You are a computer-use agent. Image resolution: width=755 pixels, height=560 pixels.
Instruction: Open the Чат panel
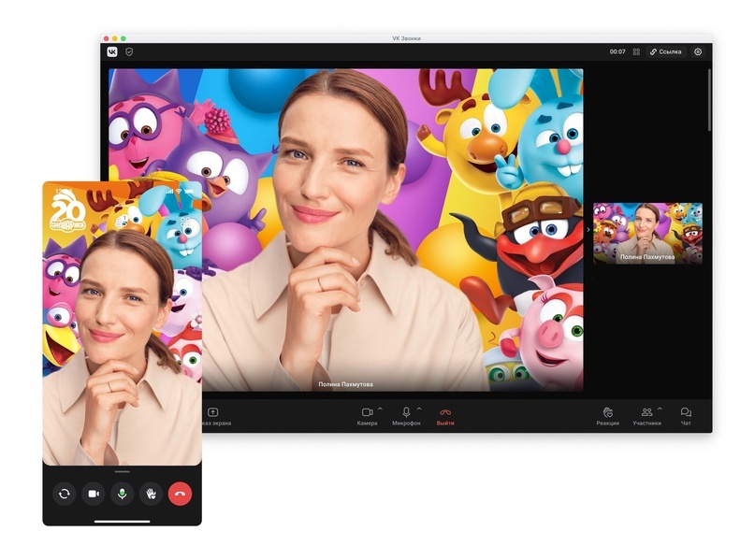(x=686, y=416)
